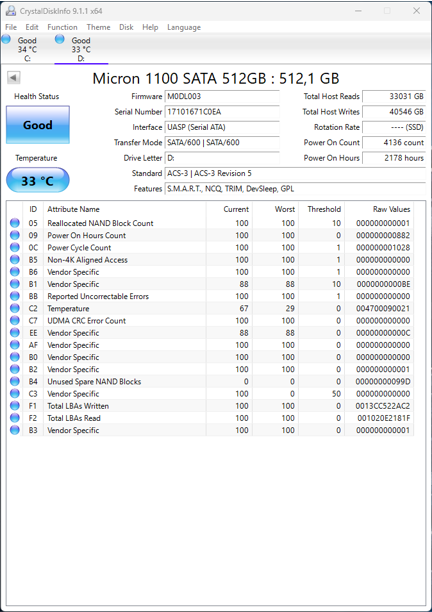The image size is (432, 612).
Task: Open the Disk menu
Action: (x=126, y=27)
